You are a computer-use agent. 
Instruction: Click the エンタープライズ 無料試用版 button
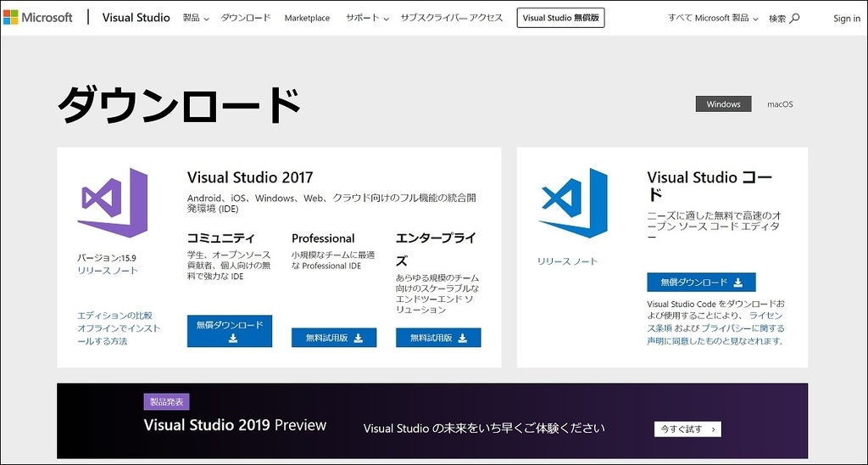pyautogui.click(x=438, y=338)
